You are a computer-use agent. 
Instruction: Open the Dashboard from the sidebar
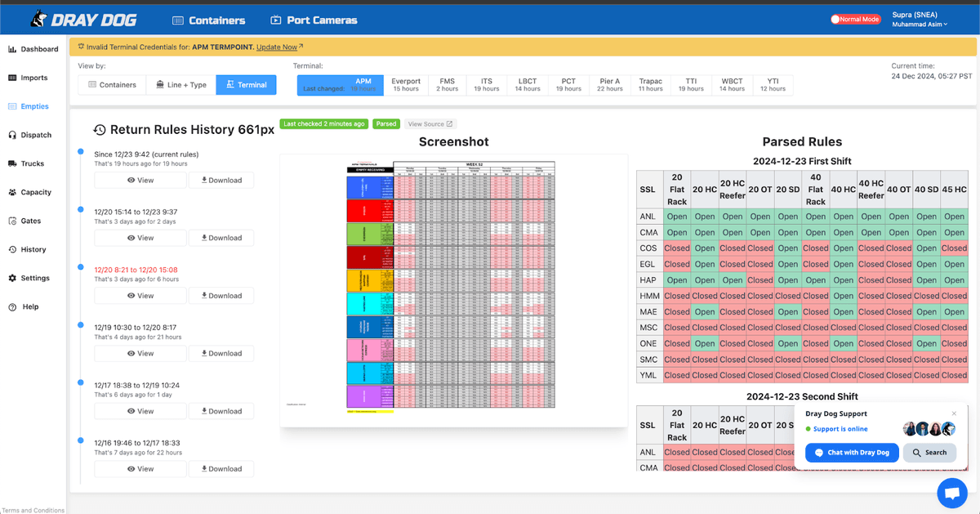tap(33, 48)
